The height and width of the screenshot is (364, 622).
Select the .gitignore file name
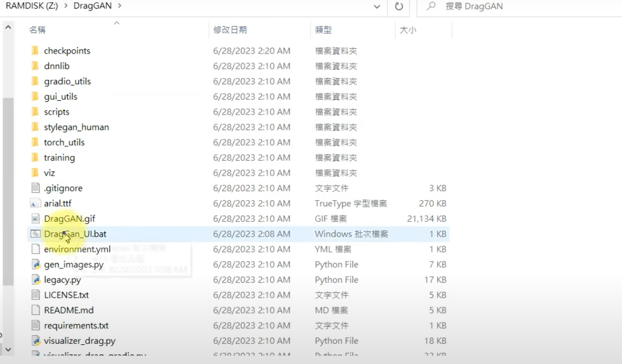[64, 188]
